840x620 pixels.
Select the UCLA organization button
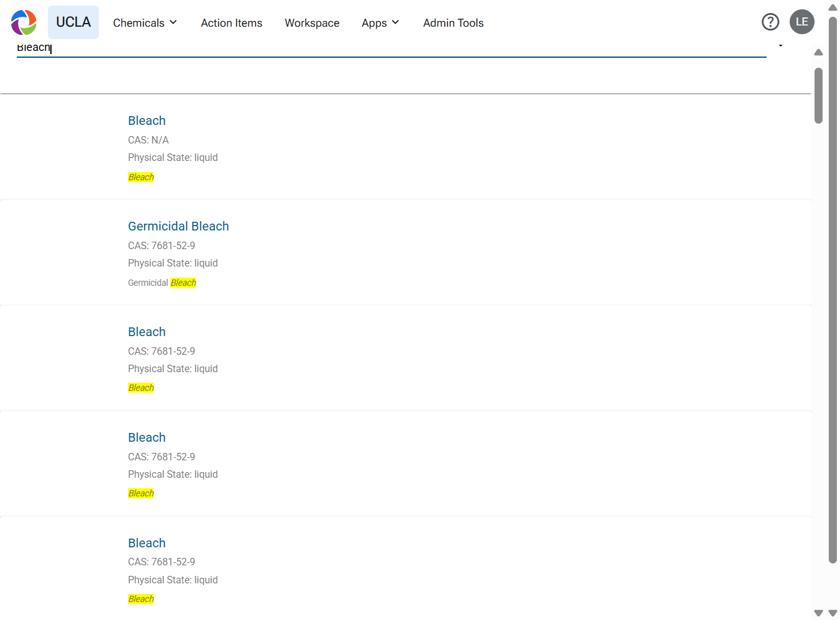point(73,22)
